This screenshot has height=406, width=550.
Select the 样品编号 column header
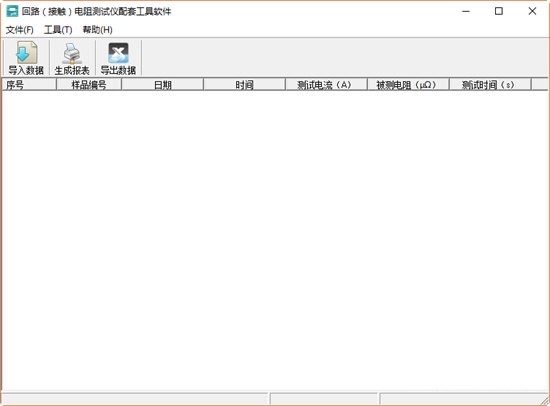point(89,85)
